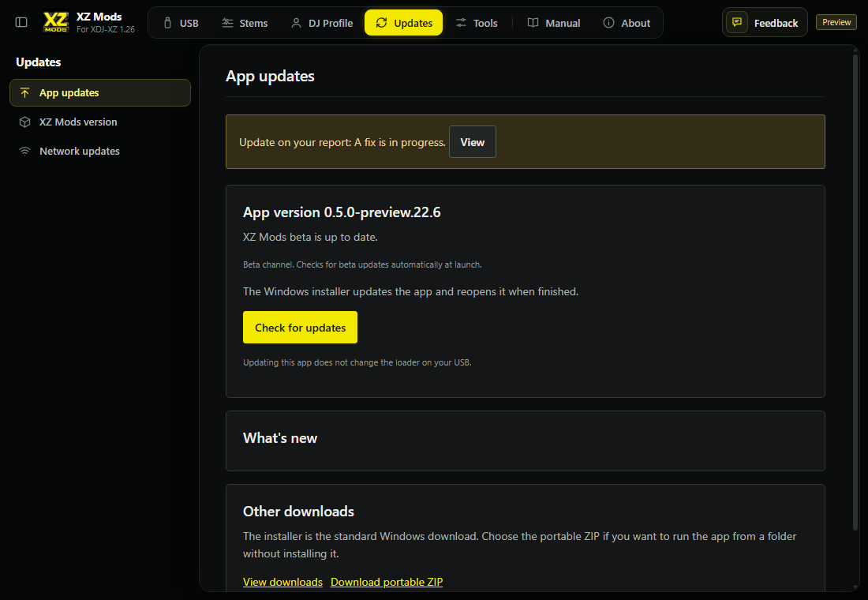868x600 pixels.
Task: Click the "Update on your report" message text
Action: (342, 142)
